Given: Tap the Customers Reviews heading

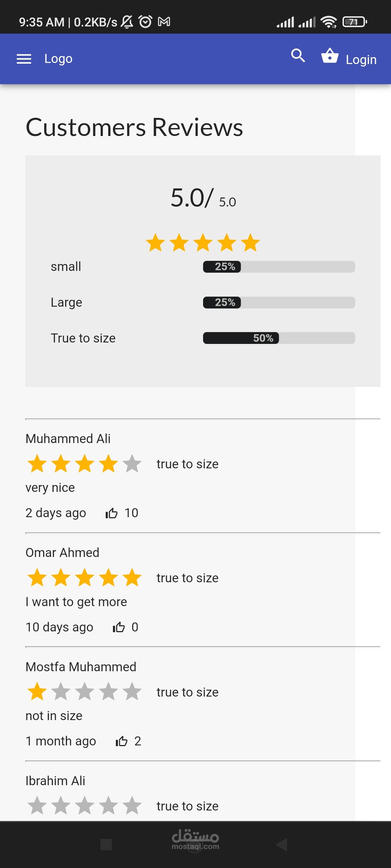Looking at the screenshot, I should 134,127.
